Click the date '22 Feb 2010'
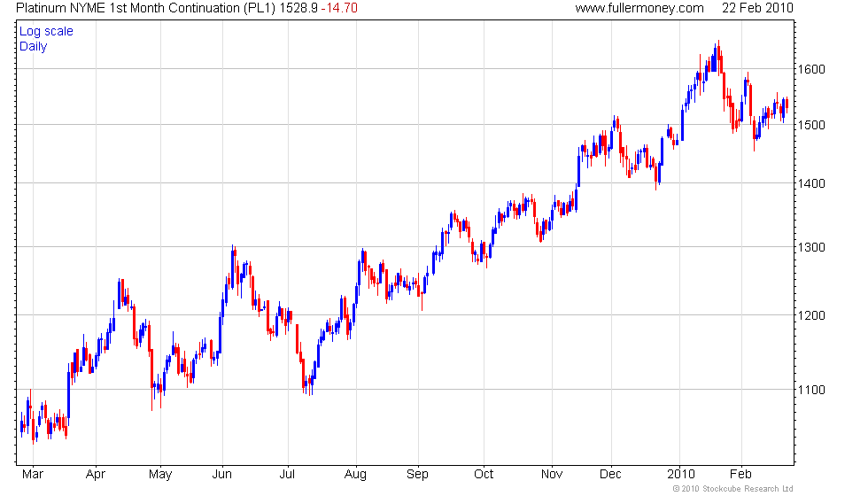Image resolution: width=868 pixels, height=496 pixels. pos(757,8)
